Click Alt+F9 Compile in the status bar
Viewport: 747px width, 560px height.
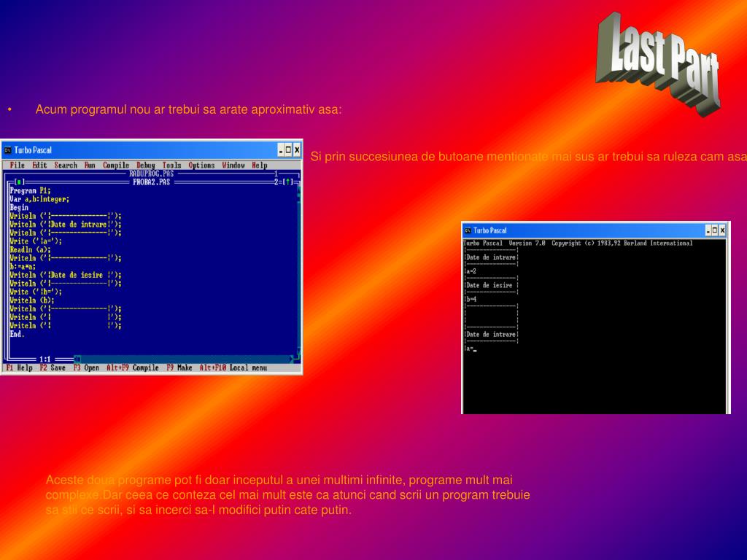[x=133, y=367]
